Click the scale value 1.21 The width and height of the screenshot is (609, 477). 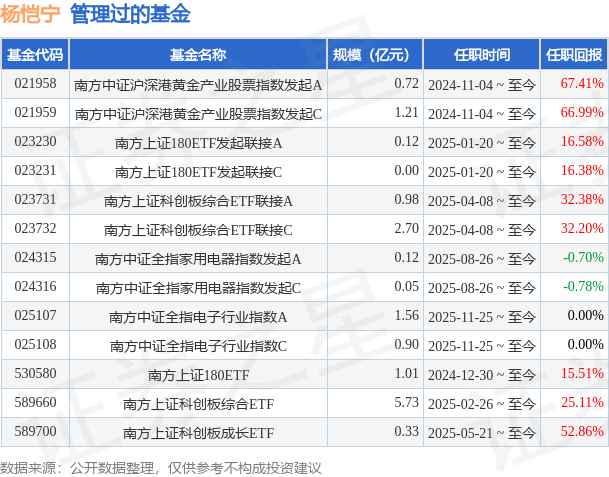click(x=406, y=113)
